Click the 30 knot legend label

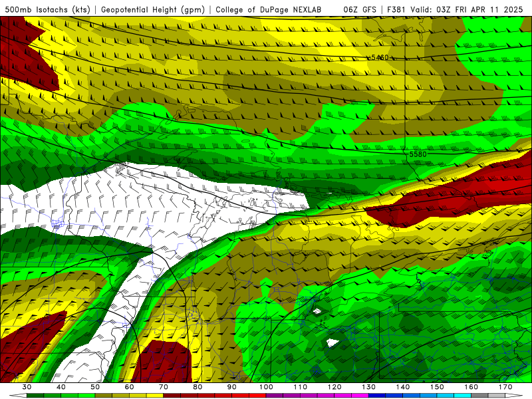click(27, 387)
